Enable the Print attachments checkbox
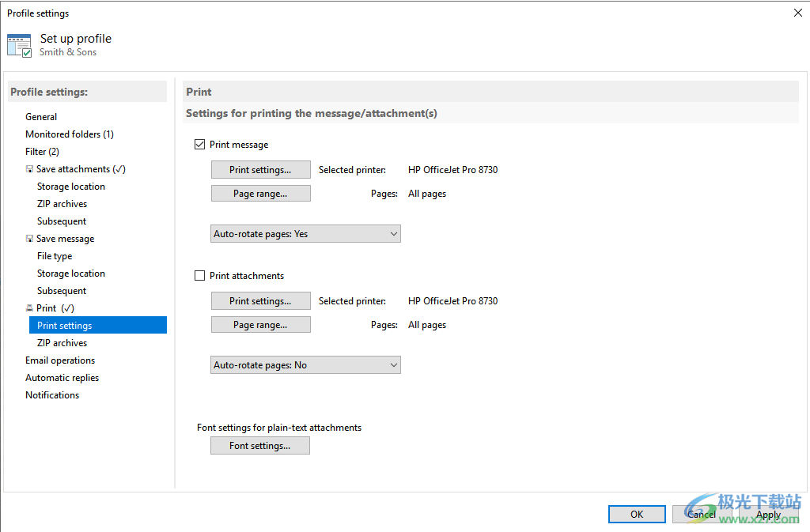810x532 pixels. tap(200, 276)
